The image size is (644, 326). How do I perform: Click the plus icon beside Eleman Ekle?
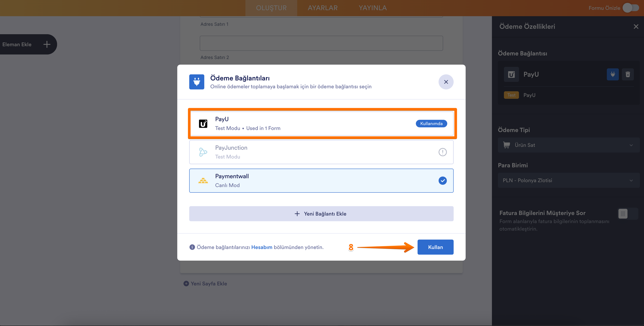47,45
